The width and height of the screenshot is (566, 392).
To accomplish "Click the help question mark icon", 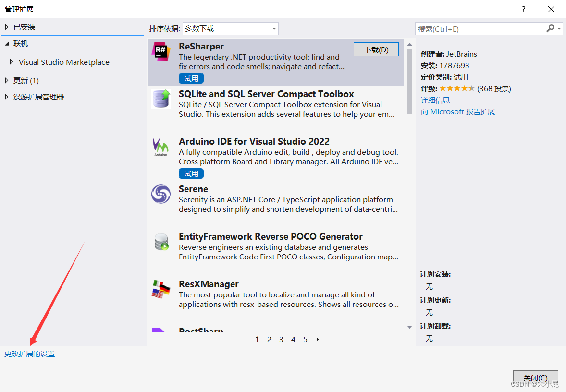I will coord(523,9).
